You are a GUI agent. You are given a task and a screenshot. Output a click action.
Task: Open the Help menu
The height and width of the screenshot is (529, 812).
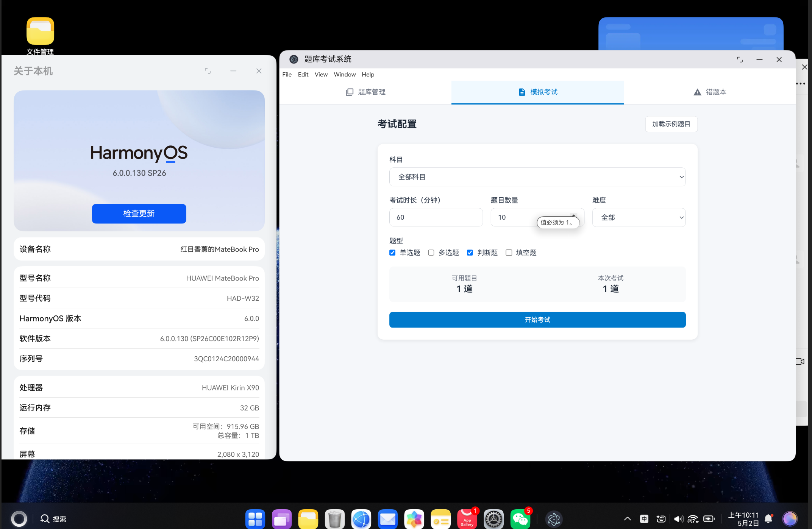click(368, 75)
